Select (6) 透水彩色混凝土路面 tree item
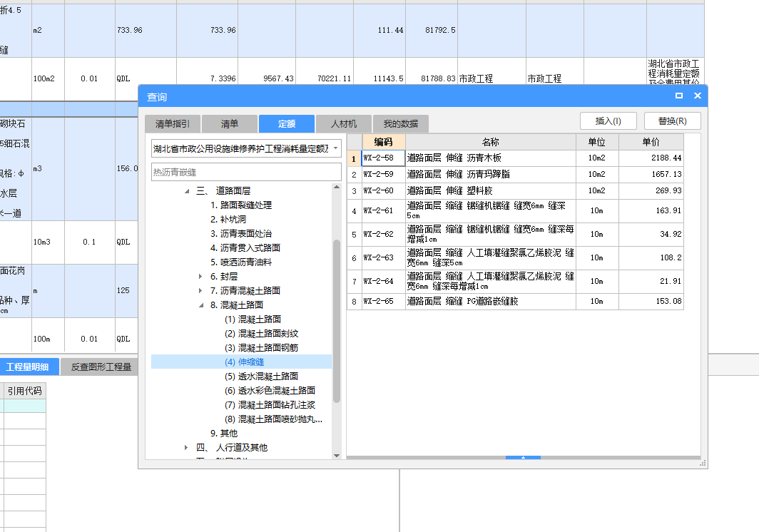The height and width of the screenshot is (532, 759). pos(270,391)
